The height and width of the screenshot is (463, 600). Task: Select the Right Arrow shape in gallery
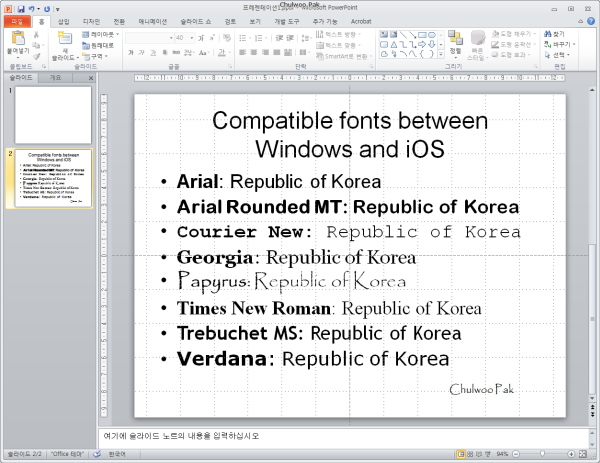[422, 45]
